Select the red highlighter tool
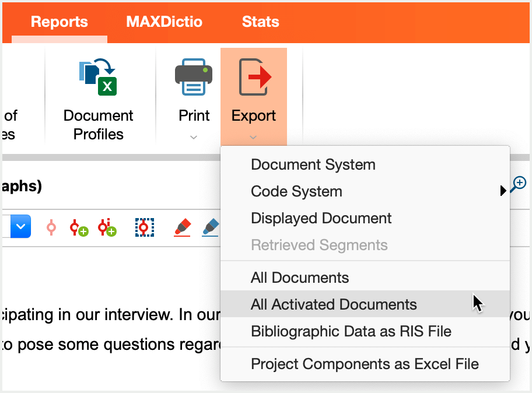 coord(183,227)
